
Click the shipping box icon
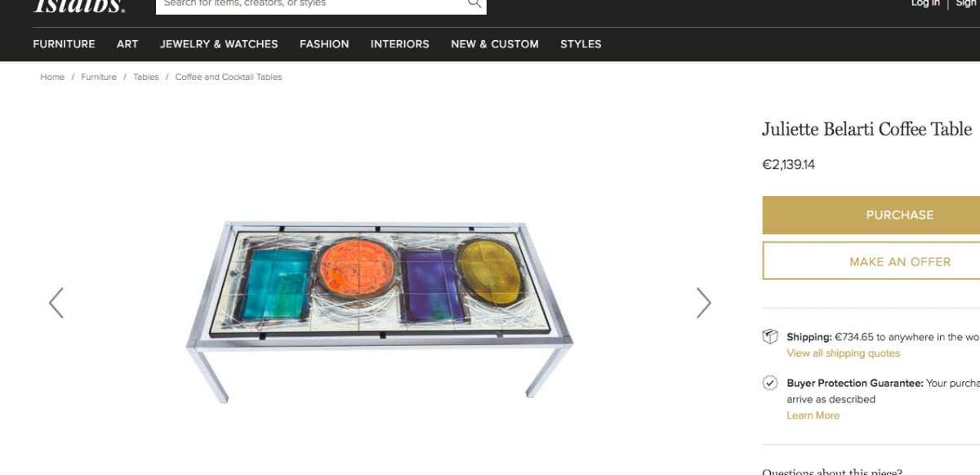point(769,337)
